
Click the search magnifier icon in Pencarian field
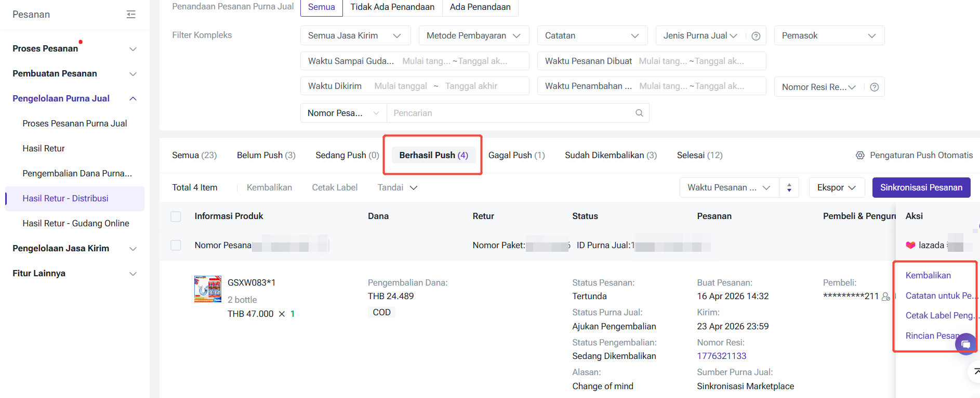tap(639, 113)
